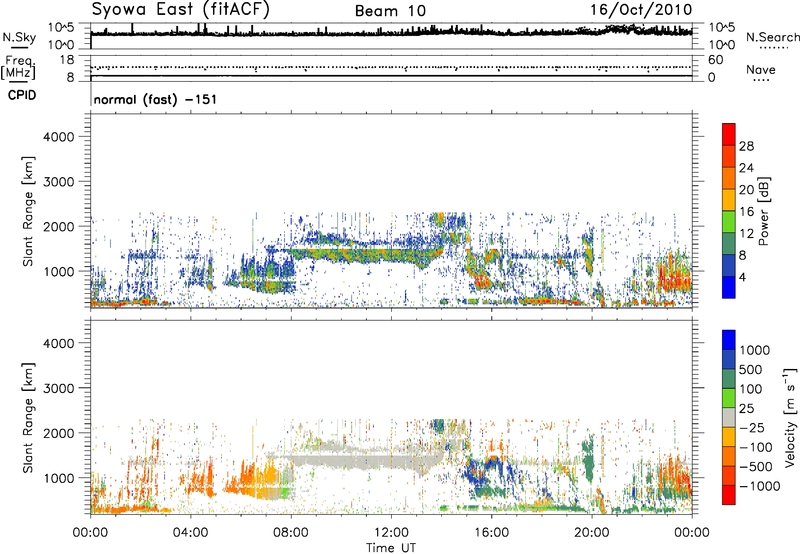Click the "16" label on Power color bar

click(x=746, y=212)
